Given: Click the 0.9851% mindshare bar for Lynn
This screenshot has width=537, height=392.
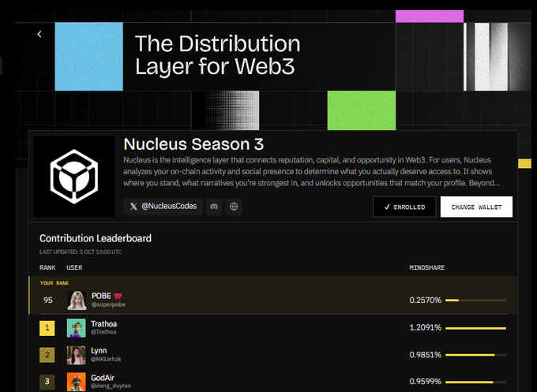Looking at the screenshot, I should point(475,355).
